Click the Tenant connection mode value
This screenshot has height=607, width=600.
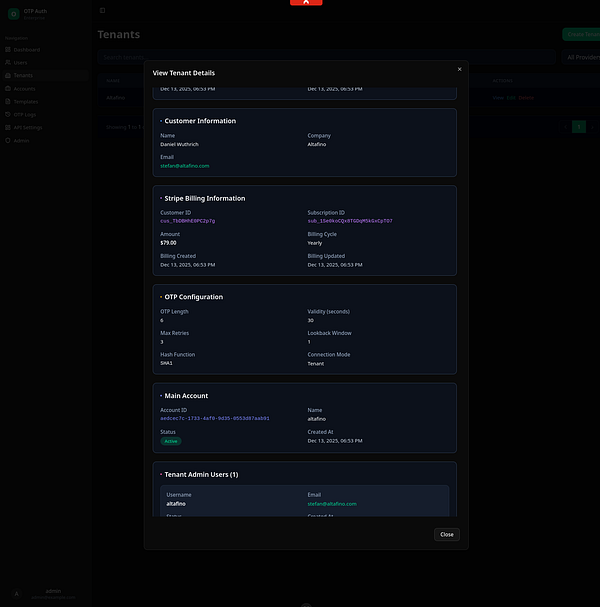[316, 364]
